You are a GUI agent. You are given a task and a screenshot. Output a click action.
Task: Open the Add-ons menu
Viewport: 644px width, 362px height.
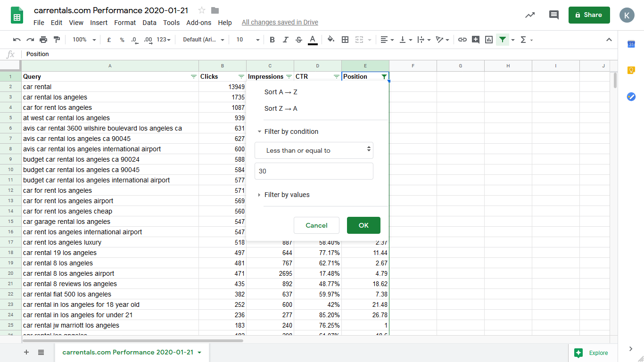(x=199, y=23)
